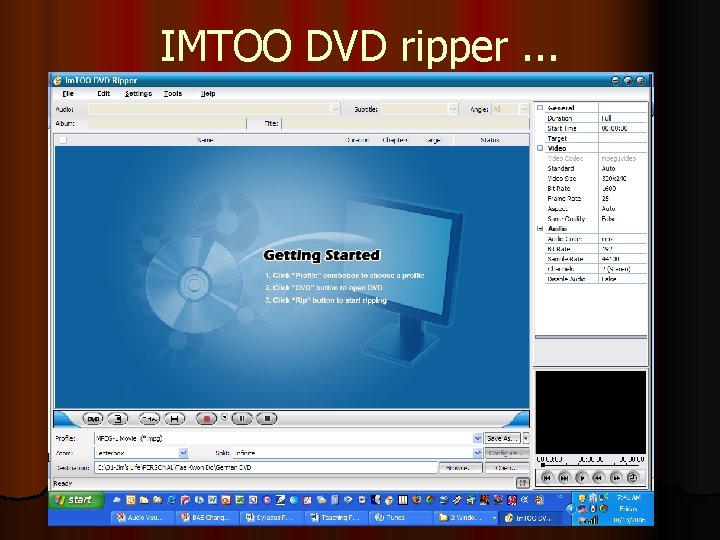Click the Duration column header
The height and width of the screenshot is (540, 720).
tap(357, 140)
